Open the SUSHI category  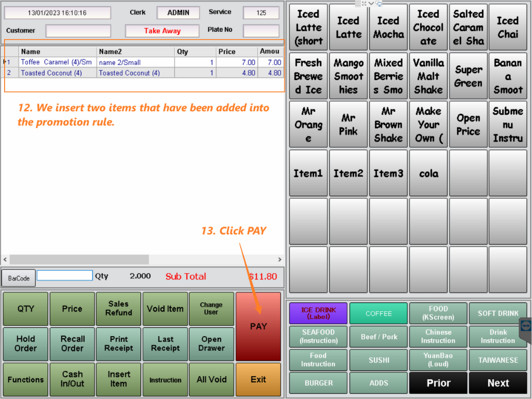(378, 360)
